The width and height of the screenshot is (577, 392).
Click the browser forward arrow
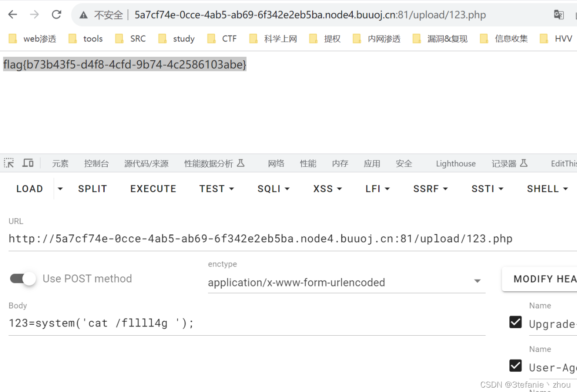(x=34, y=15)
